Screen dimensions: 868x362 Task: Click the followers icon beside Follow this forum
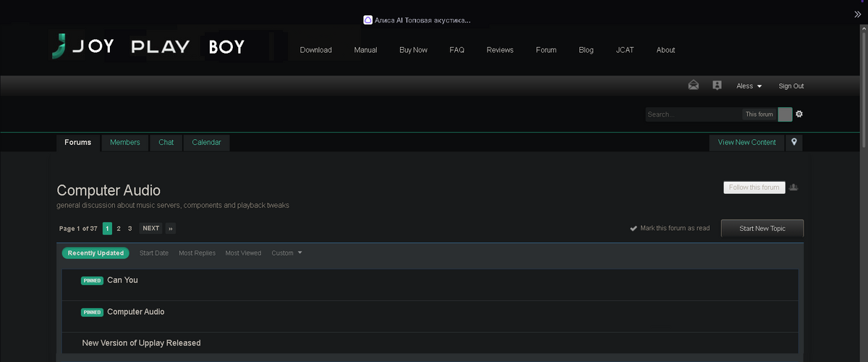(x=793, y=188)
